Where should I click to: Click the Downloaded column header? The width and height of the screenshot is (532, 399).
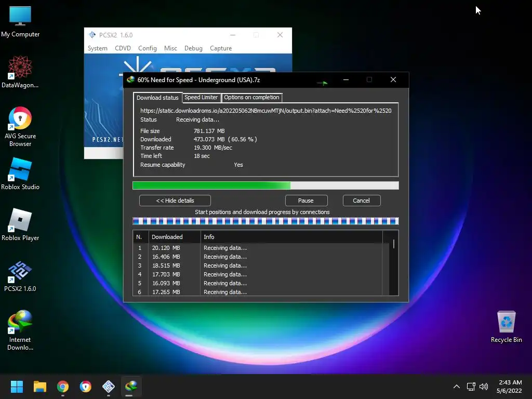175,237
